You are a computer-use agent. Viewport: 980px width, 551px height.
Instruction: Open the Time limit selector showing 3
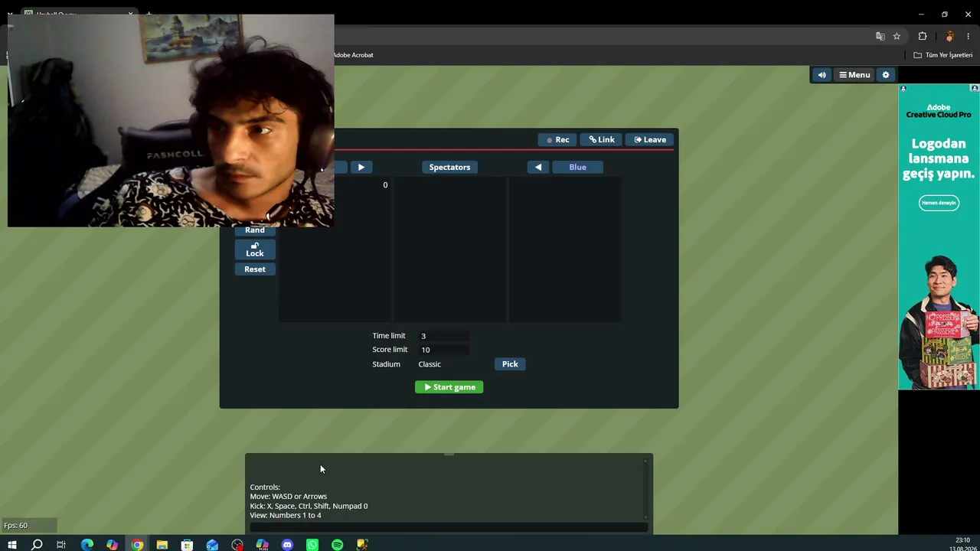click(x=443, y=336)
